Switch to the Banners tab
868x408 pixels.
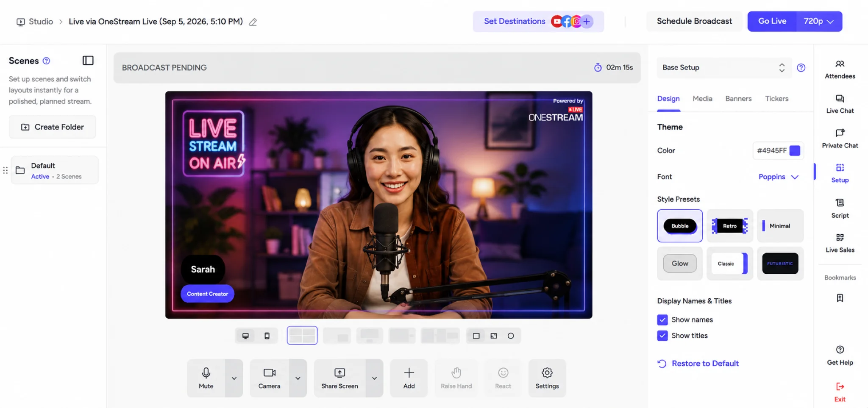[738, 99]
